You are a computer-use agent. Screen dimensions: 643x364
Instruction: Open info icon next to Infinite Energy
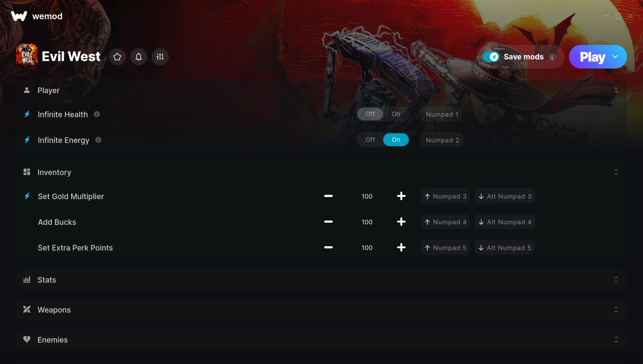pos(98,140)
